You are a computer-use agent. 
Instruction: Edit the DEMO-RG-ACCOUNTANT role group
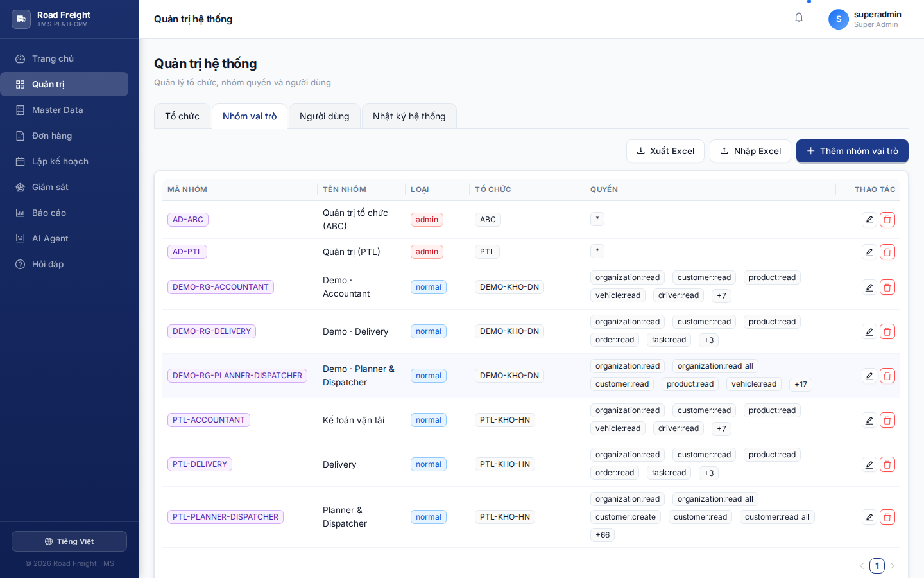tap(869, 287)
